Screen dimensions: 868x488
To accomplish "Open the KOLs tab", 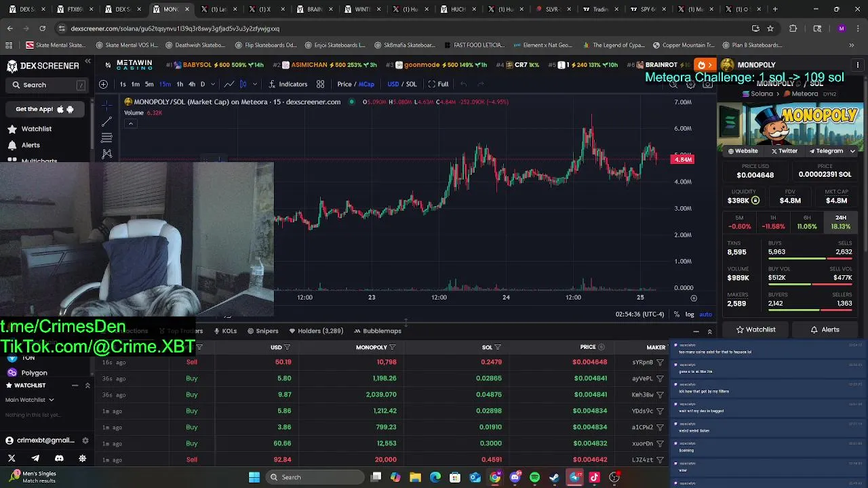I will tap(225, 331).
